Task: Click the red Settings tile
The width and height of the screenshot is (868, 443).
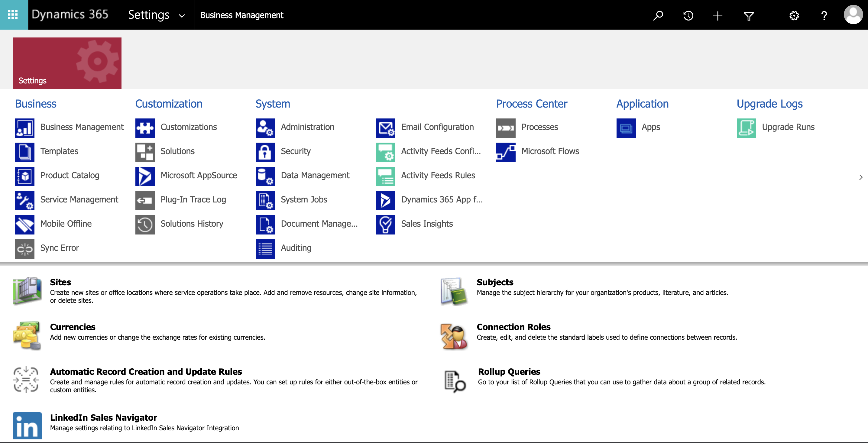Action: point(67,63)
